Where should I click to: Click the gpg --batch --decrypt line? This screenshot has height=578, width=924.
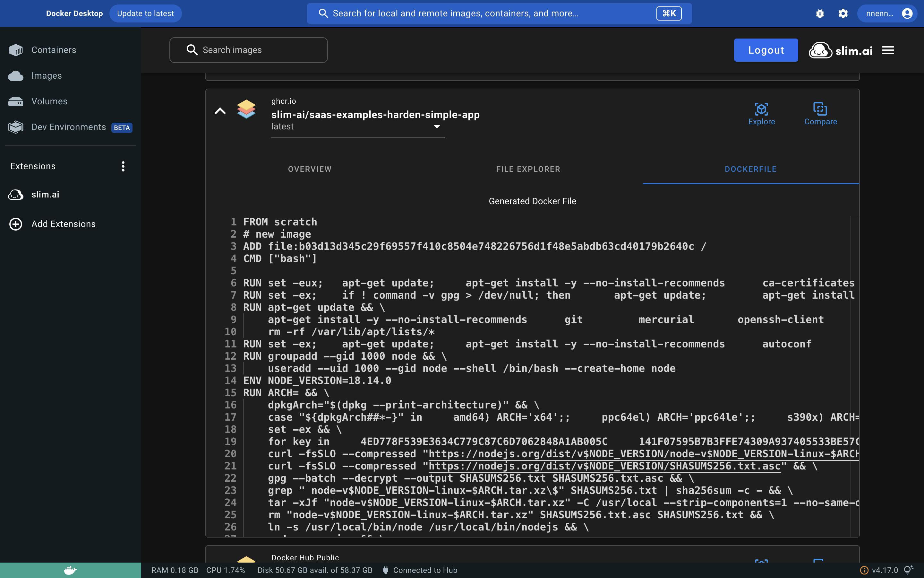[481, 478]
